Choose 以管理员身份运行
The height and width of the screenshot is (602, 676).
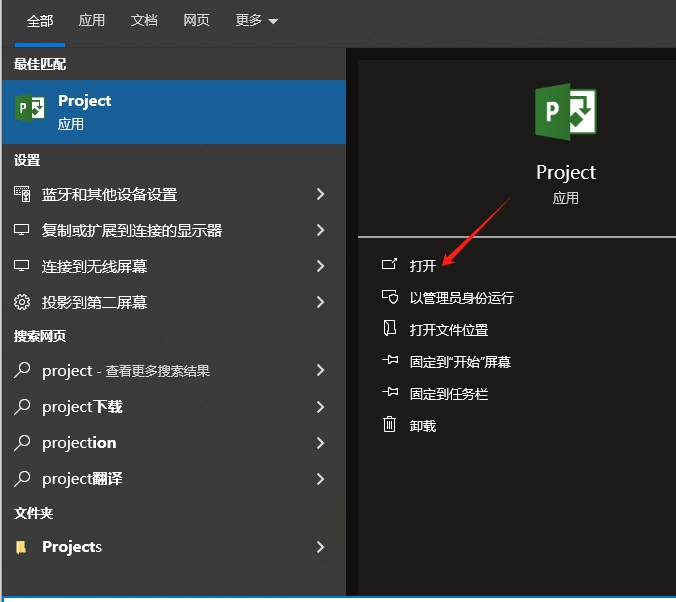(x=462, y=298)
